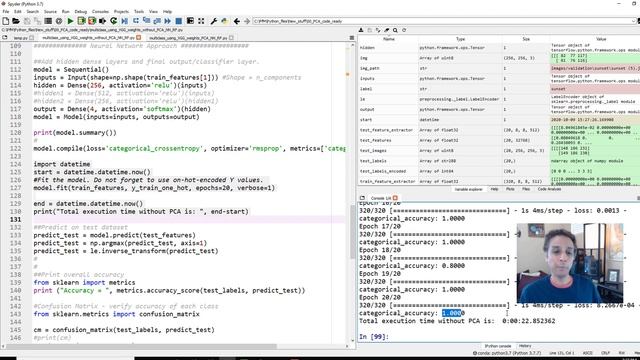Sort variables by the Type column header

pos(460,39)
